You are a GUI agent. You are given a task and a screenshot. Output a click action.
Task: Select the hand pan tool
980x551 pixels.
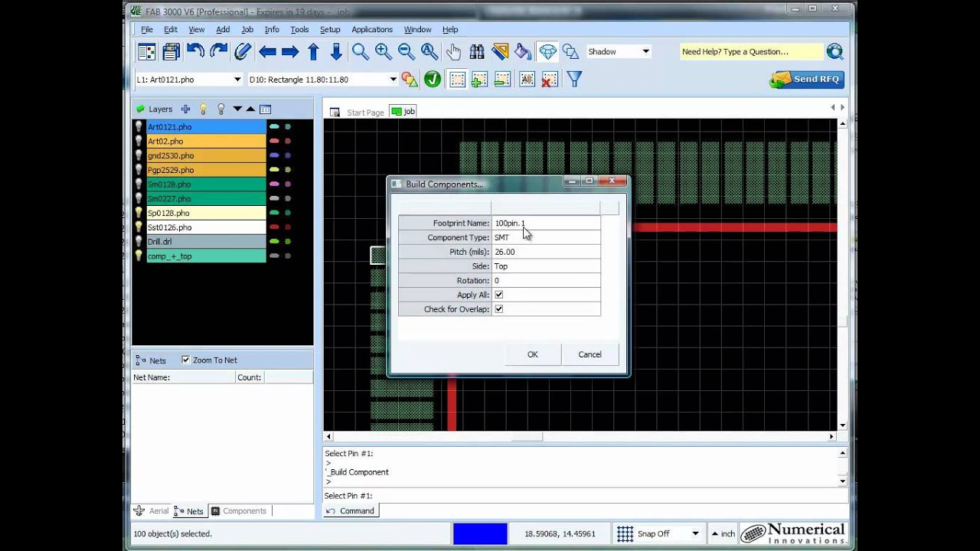(454, 51)
